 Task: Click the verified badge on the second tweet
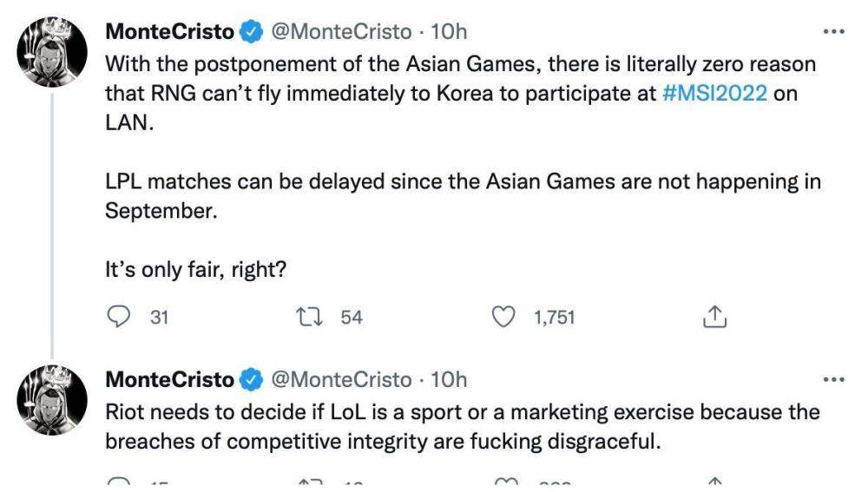(x=251, y=380)
